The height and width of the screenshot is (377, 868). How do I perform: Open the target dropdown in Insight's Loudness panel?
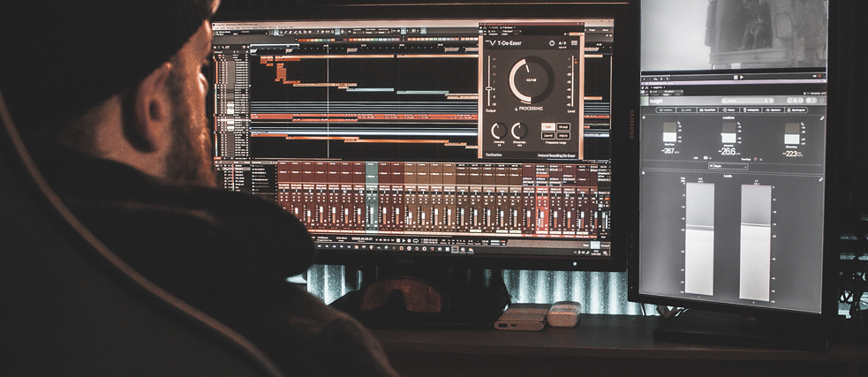[727, 165]
